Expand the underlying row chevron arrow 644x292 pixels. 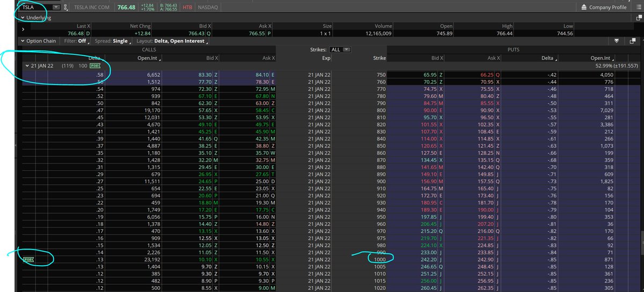(23, 29)
